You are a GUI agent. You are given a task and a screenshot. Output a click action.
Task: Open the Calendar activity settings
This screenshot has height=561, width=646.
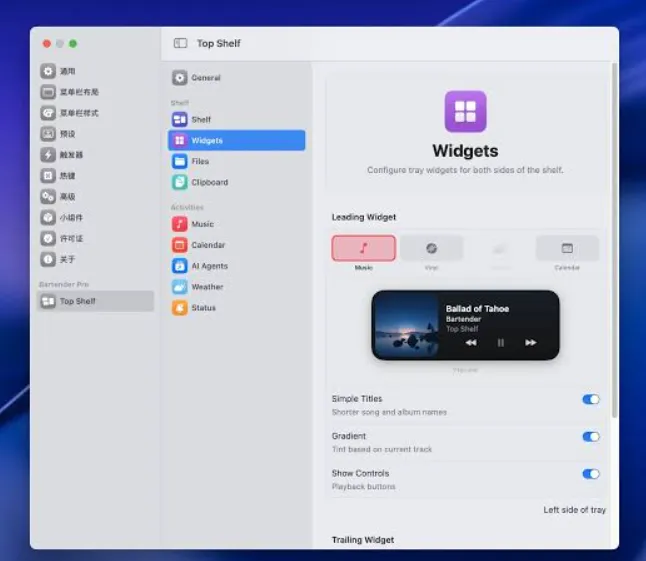[x=236, y=245]
